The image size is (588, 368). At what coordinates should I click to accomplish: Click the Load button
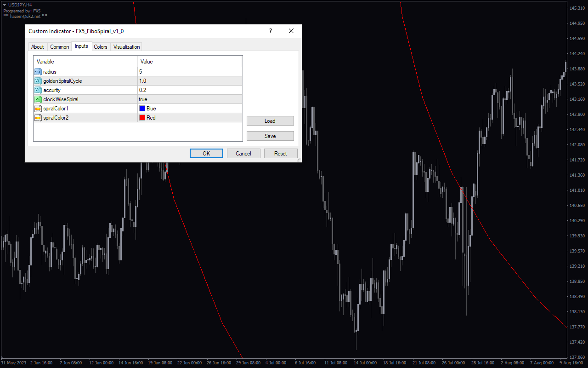(270, 121)
